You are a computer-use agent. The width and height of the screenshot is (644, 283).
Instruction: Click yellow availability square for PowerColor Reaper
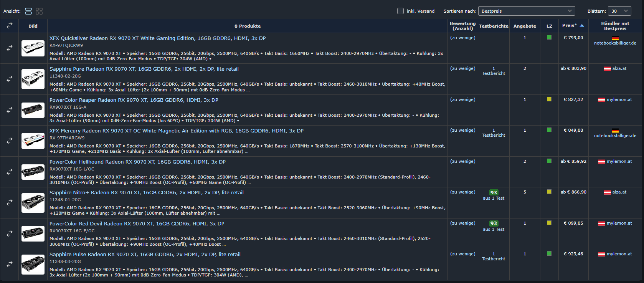pos(549,99)
